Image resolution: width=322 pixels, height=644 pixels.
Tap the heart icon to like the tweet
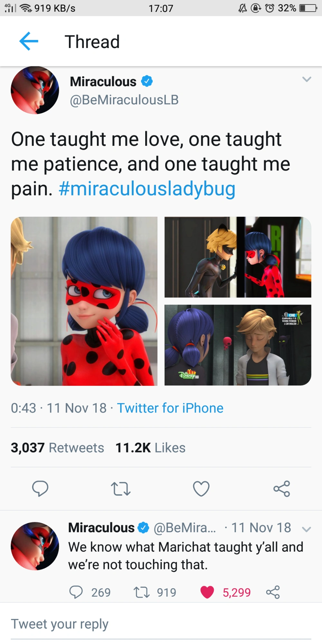point(201,489)
